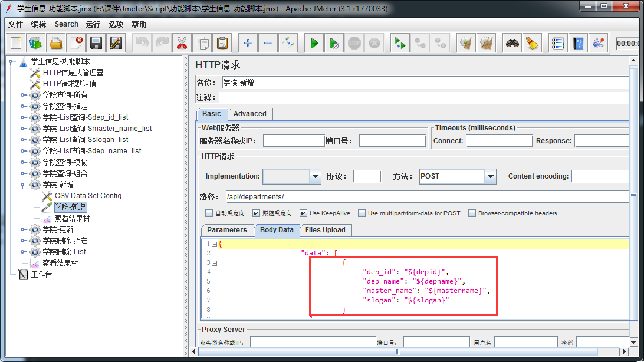This screenshot has width=644, height=362.
Task: Click the horizontal scrollbar at bottom
Action: tap(397, 351)
